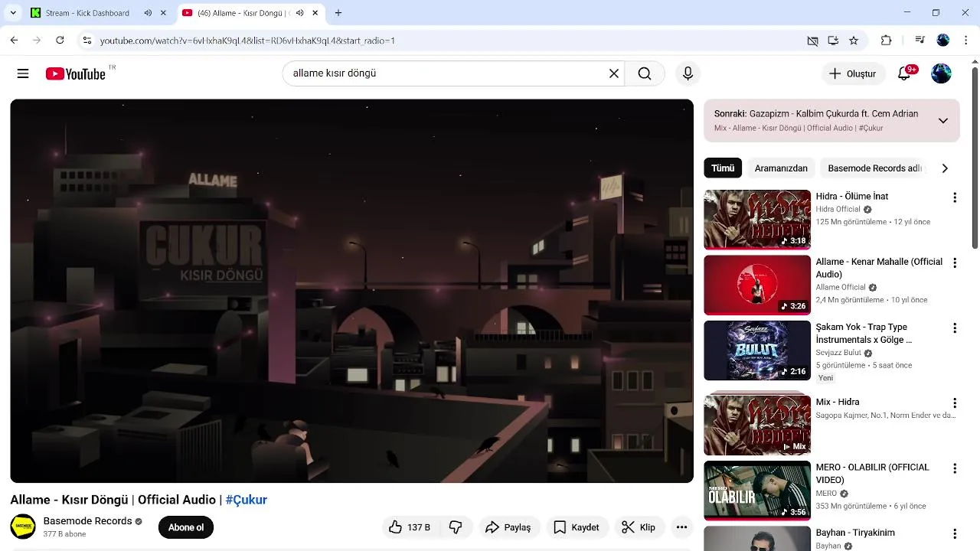Go back in browser
Screen dimensions: 980x551
[x=14, y=41]
